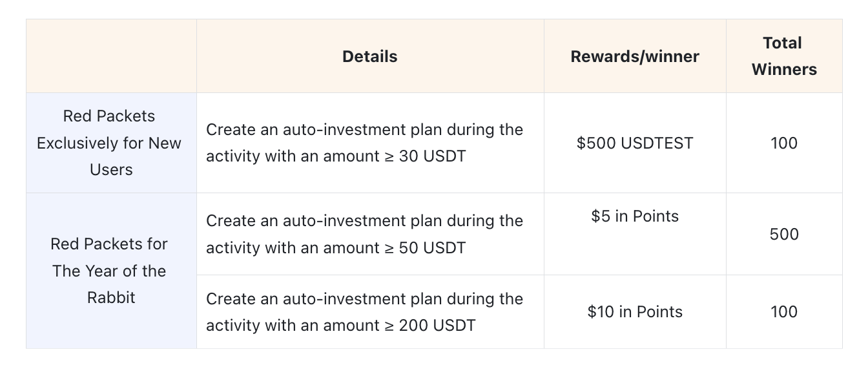Select the $5 in Points reward cell

[634, 216]
